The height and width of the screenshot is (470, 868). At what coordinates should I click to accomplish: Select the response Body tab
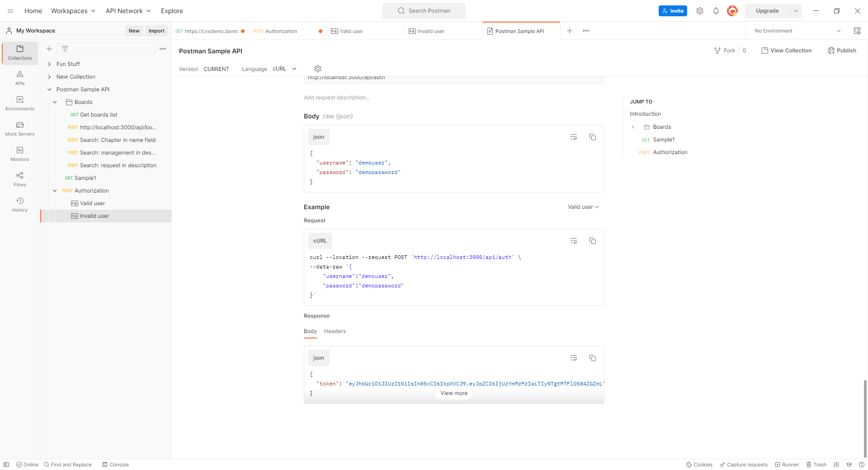pos(310,331)
